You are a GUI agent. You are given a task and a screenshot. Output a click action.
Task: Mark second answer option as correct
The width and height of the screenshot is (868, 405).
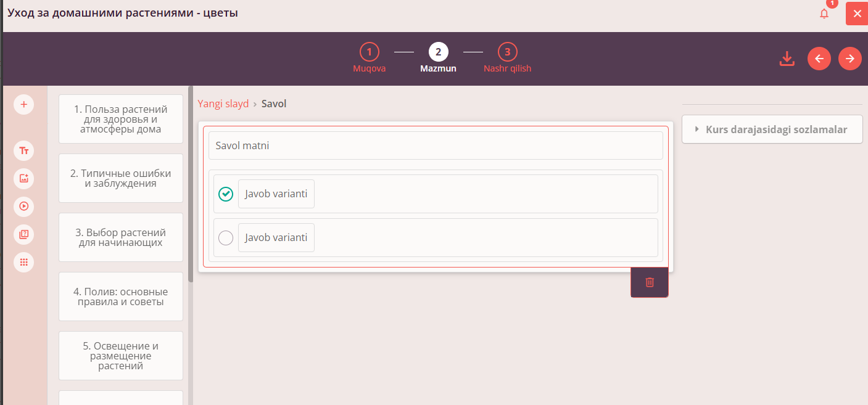pyautogui.click(x=226, y=237)
